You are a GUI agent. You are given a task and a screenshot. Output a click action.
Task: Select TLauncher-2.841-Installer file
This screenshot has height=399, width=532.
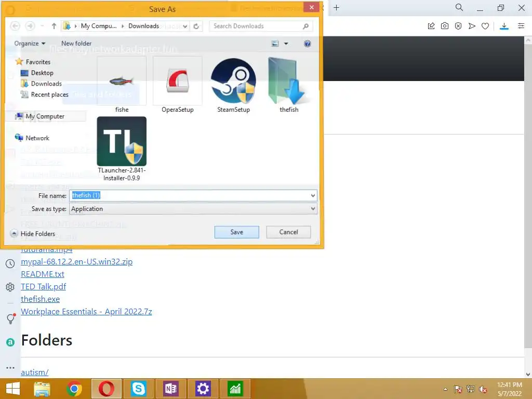[122, 149]
